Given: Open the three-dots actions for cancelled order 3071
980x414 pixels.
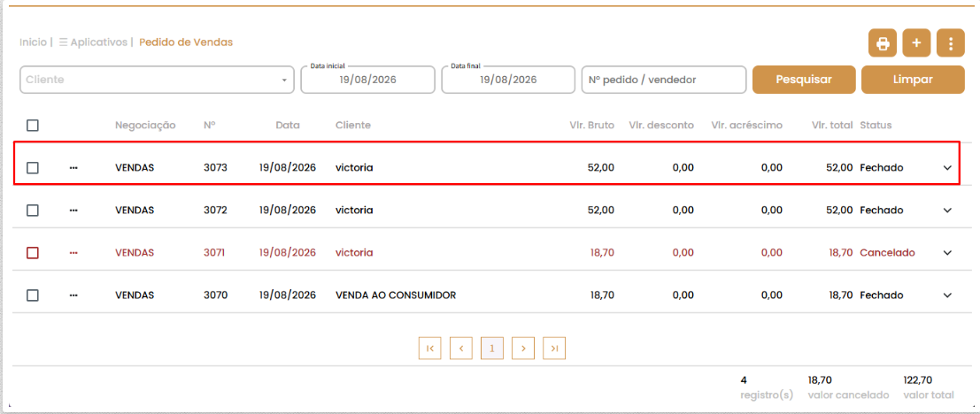Looking at the screenshot, I should coord(73,253).
